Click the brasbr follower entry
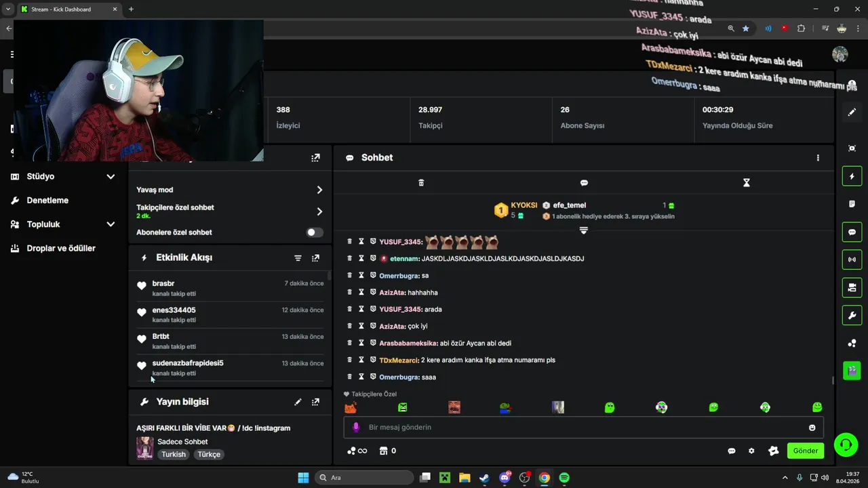This screenshot has width=868, height=488. 230,288
